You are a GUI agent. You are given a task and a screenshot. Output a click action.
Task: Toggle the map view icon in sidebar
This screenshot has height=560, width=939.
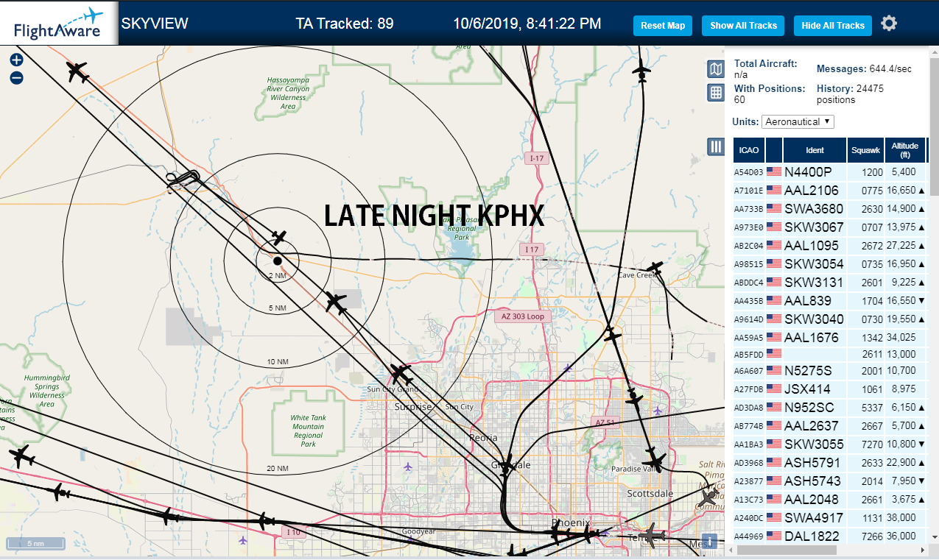pyautogui.click(x=715, y=69)
